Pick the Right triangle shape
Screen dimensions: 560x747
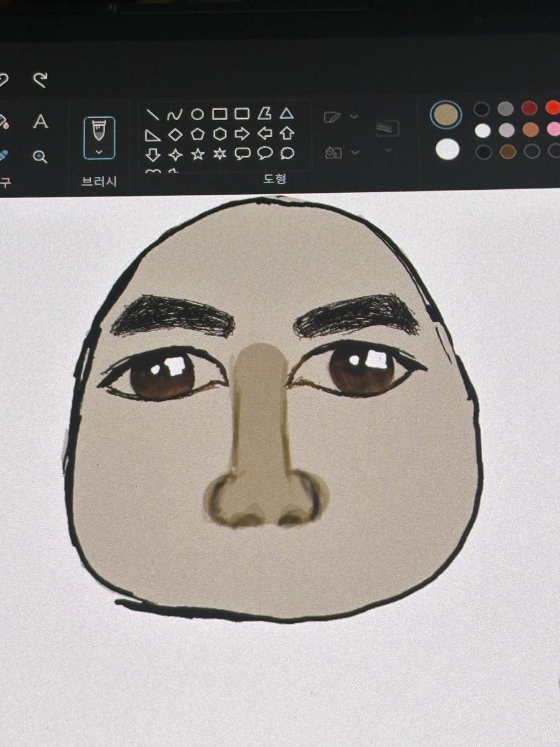coord(152,135)
